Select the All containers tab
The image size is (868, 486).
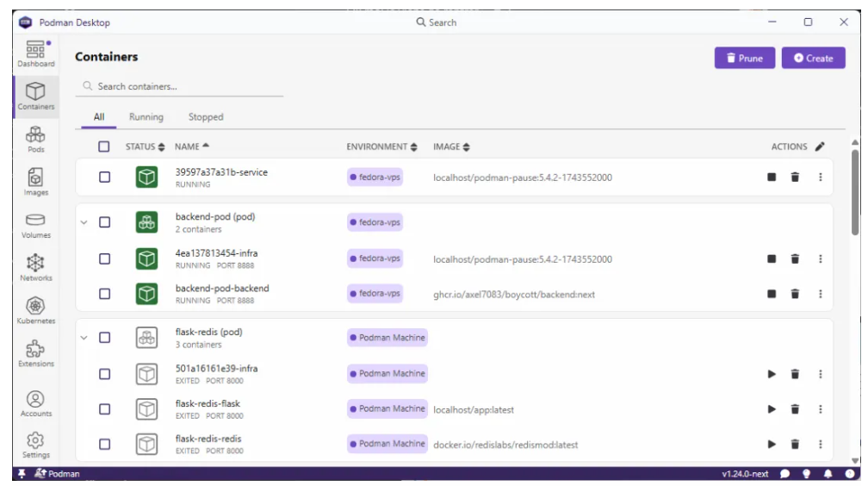[98, 117]
